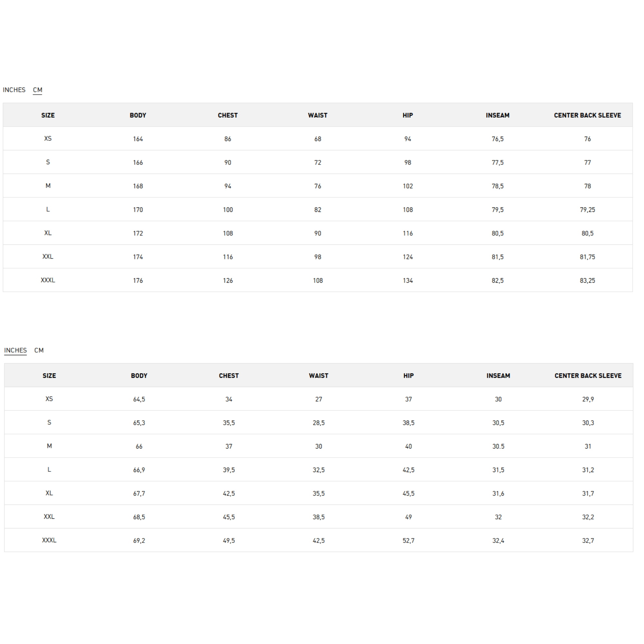Click CENTER BACK SLEEVE header in top table
Screen dimensions: 644x644
[x=587, y=115]
